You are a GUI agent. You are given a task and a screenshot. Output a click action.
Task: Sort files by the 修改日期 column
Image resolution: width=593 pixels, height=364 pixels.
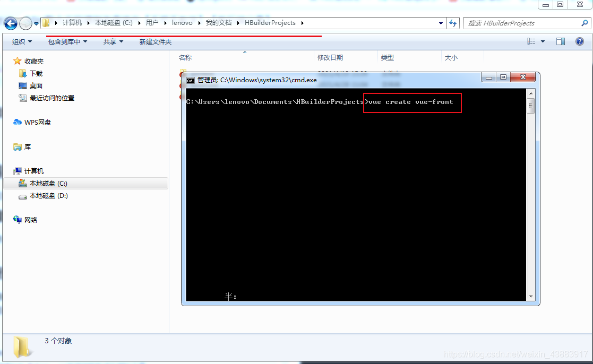pos(330,57)
